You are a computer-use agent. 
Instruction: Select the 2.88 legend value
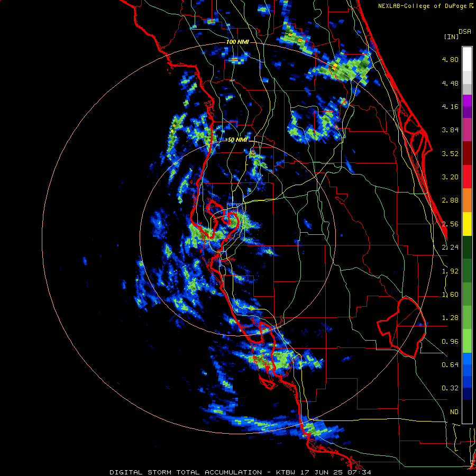[450, 200]
